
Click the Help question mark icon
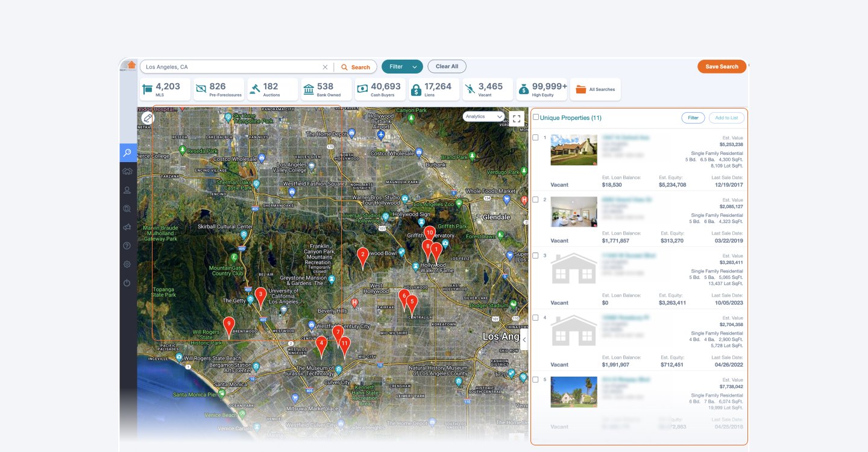tap(127, 245)
